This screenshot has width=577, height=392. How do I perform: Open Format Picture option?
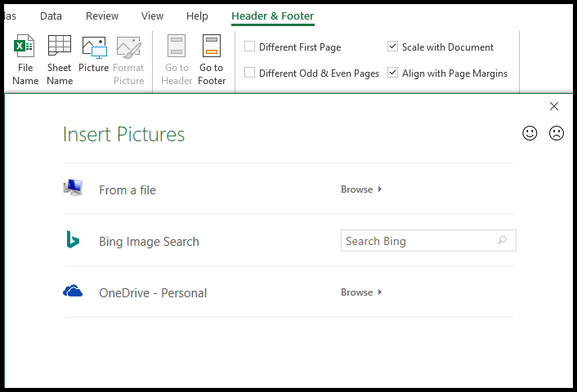tap(128, 60)
